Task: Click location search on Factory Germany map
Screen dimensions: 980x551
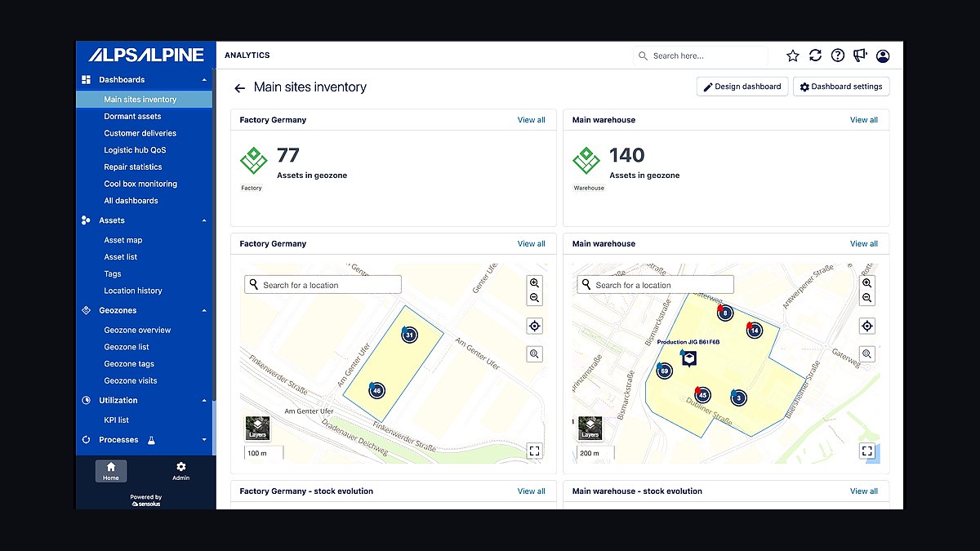Action: (x=323, y=285)
